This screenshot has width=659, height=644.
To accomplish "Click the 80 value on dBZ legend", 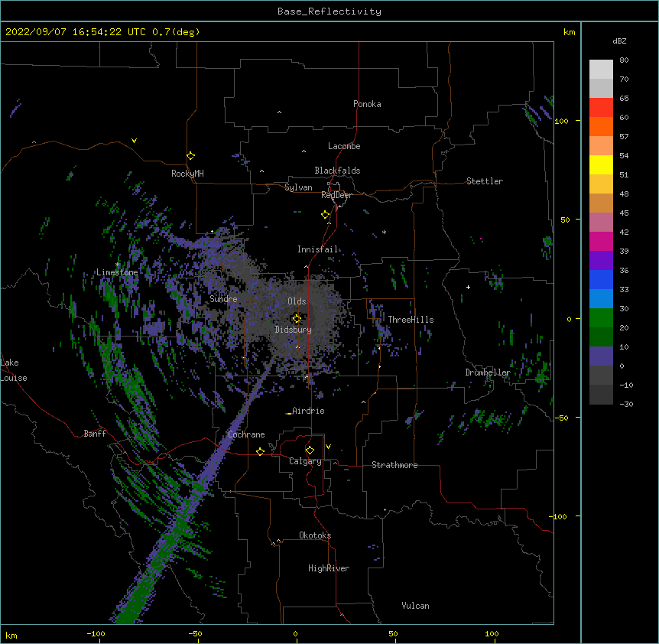I will [x=624, y=60].
